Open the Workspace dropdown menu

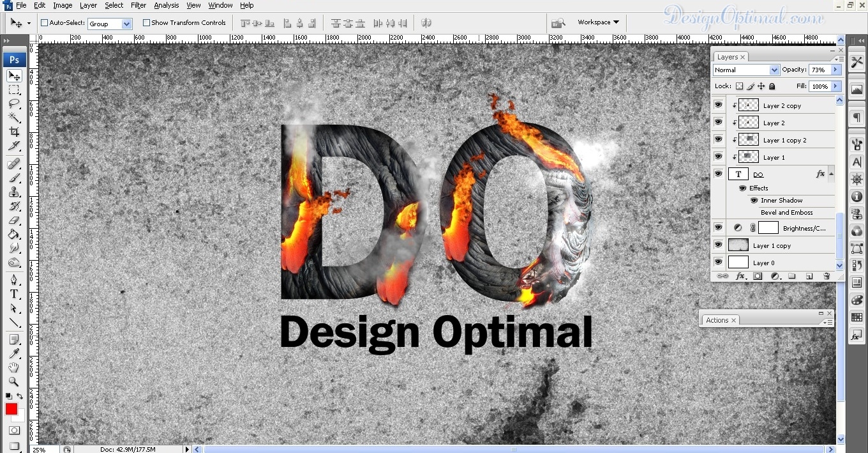(x=598, y=22)
